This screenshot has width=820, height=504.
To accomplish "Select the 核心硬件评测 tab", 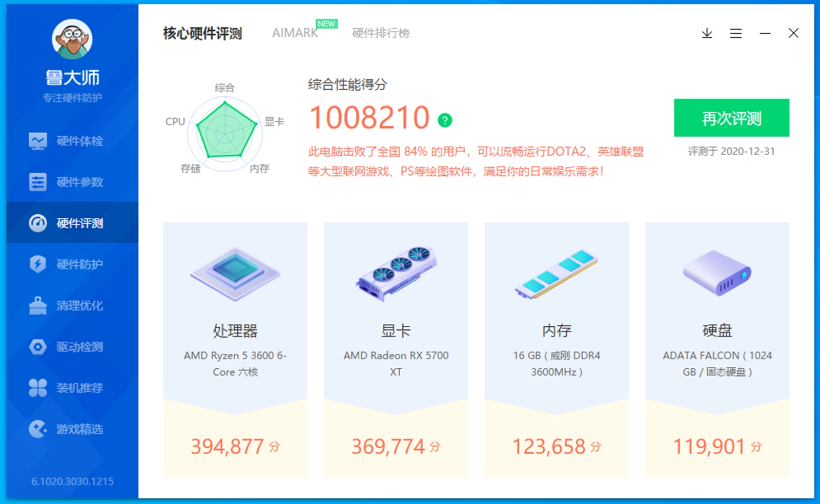I will point(202,33).
